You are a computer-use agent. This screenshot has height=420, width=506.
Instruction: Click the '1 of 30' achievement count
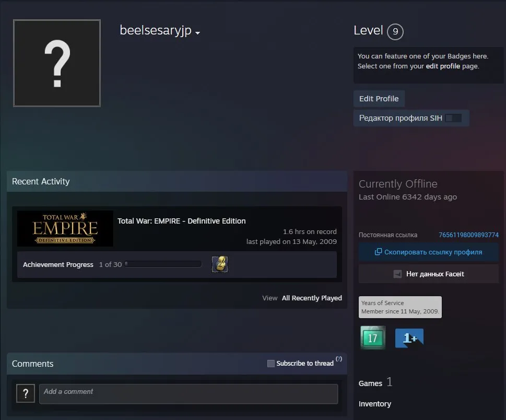[x=110, y=264]
